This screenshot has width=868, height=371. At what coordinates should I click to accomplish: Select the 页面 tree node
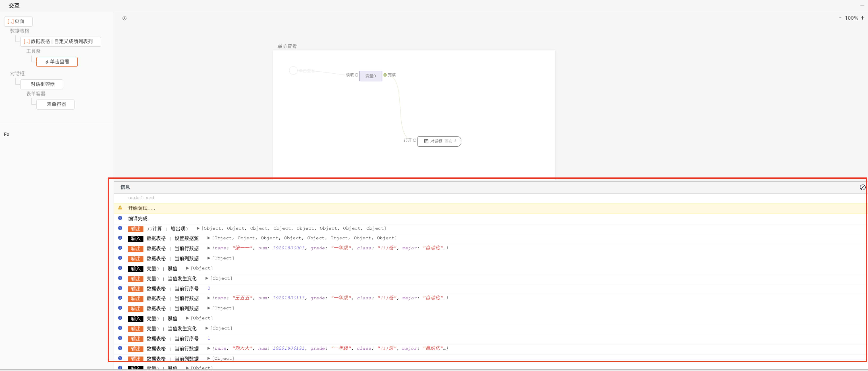(x=18, y=21)
